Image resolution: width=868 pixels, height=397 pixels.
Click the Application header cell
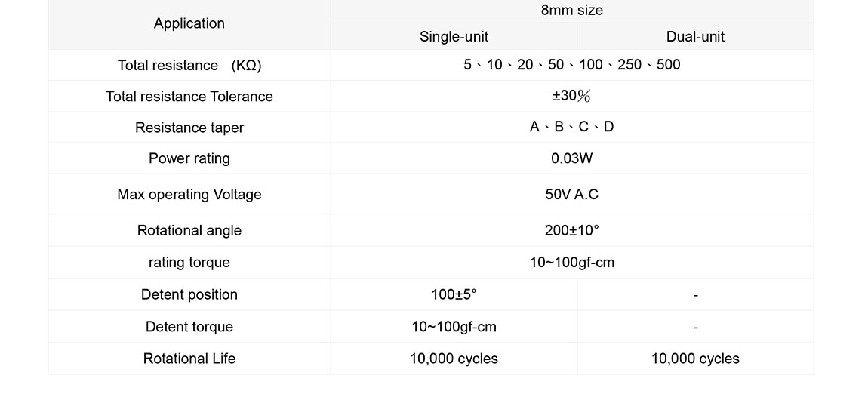coord(189,23)
